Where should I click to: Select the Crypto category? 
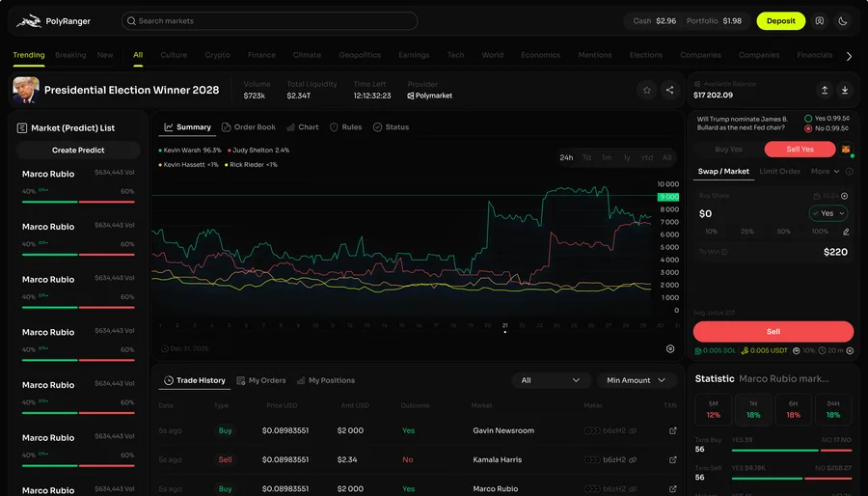(217, 55)
